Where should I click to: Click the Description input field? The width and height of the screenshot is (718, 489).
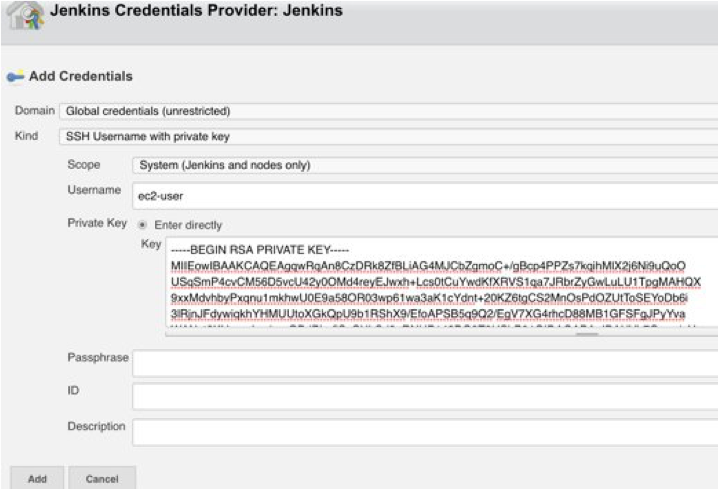pos(425,432)
